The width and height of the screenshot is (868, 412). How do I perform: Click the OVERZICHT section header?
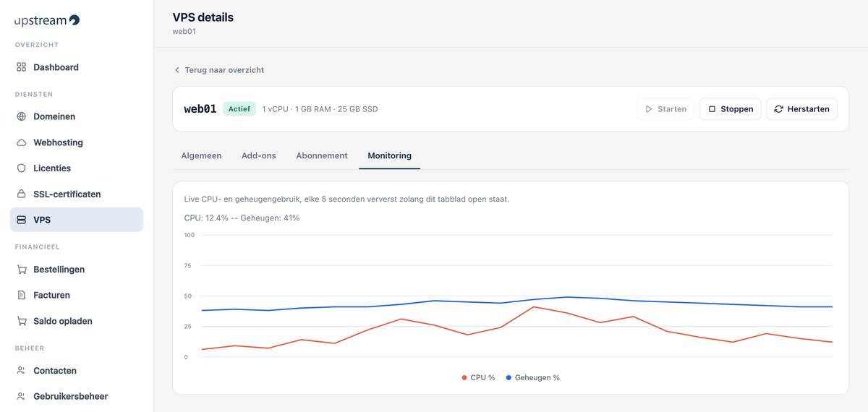[37, 45]
